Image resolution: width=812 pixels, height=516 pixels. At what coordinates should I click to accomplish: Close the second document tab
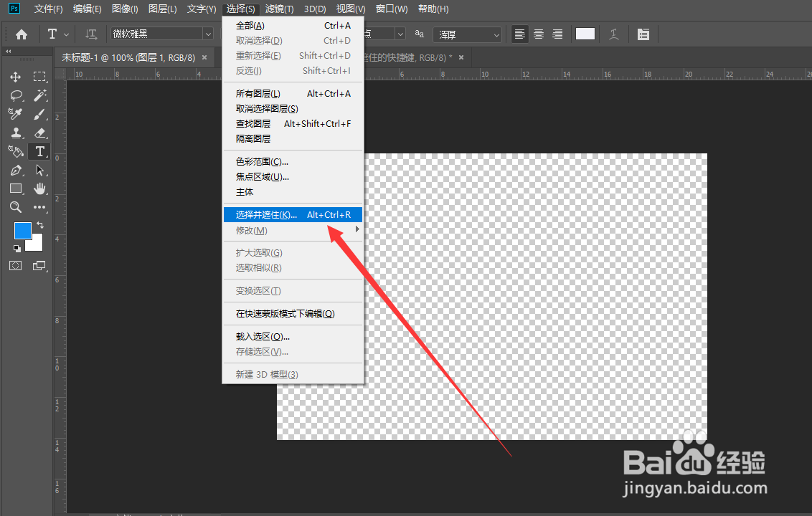[x=461, y=57]
